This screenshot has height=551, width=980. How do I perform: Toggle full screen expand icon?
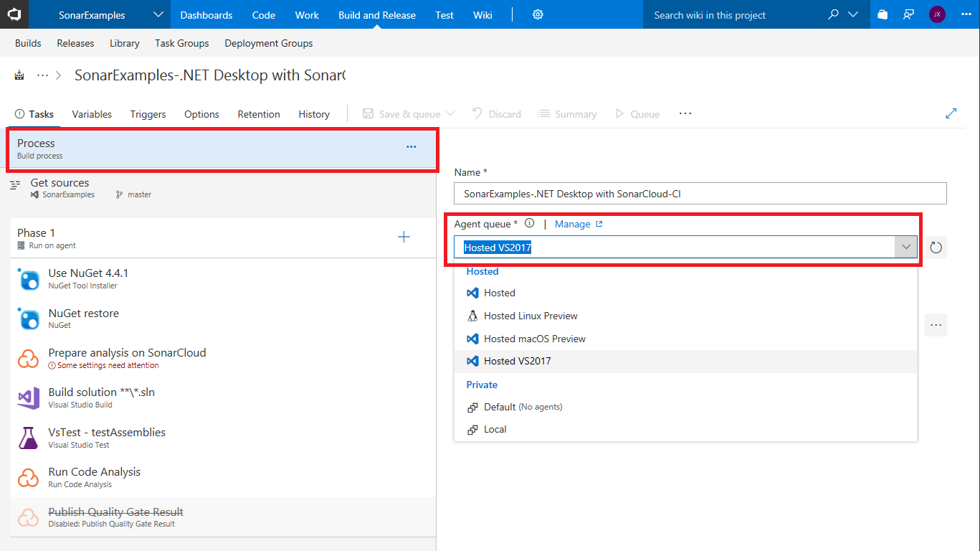[951, 113]
